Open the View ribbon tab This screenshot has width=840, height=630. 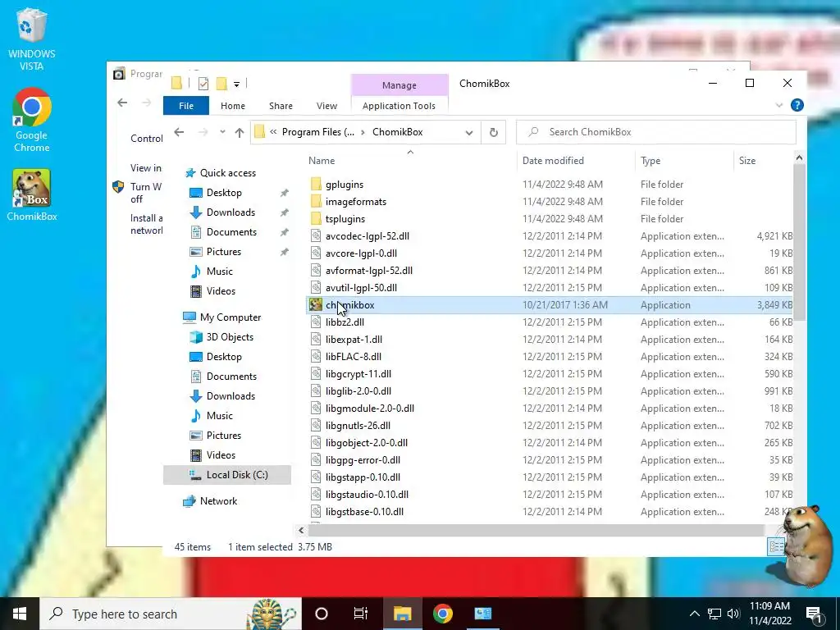click(326, 106)
